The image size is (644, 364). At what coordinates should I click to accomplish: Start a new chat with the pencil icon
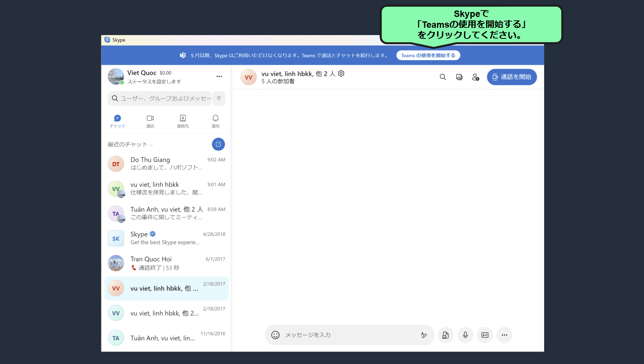click(218, 144)
